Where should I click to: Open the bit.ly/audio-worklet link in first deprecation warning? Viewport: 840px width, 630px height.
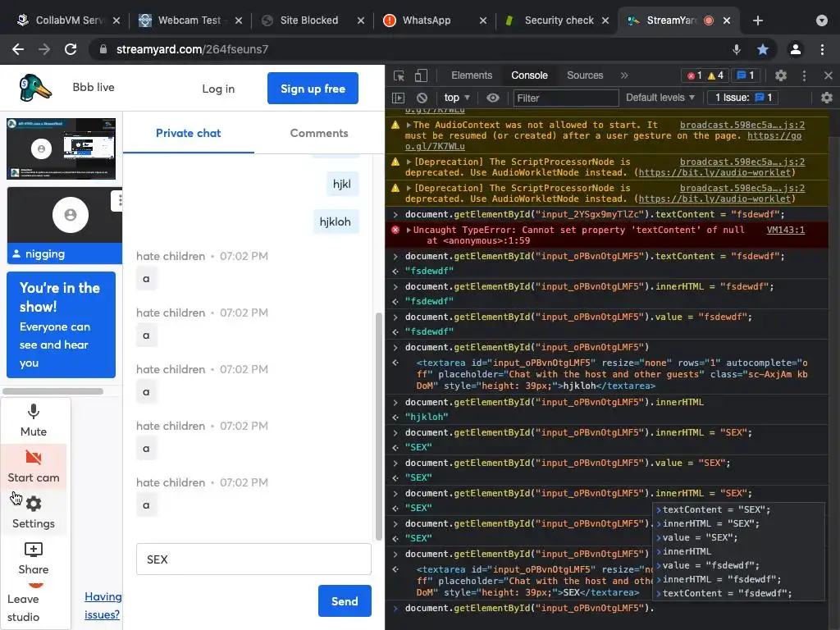(714, 172)
